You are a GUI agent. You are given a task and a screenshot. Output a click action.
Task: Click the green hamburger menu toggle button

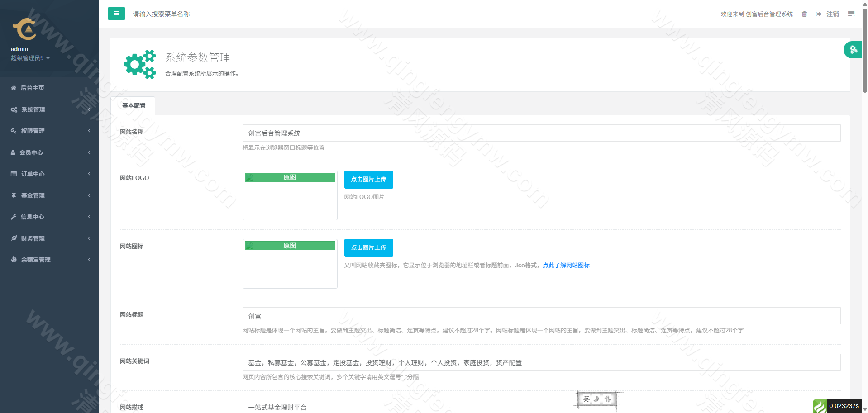click(x=116, y=14)
